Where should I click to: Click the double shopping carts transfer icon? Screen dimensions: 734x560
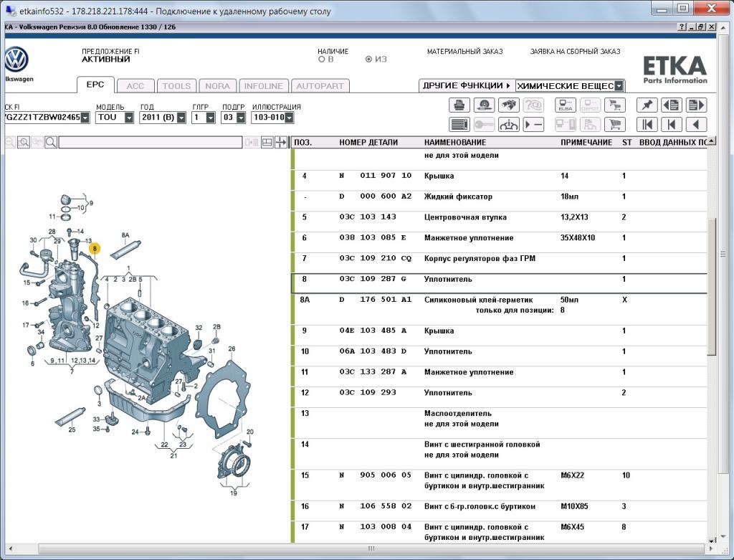point(614,105)
